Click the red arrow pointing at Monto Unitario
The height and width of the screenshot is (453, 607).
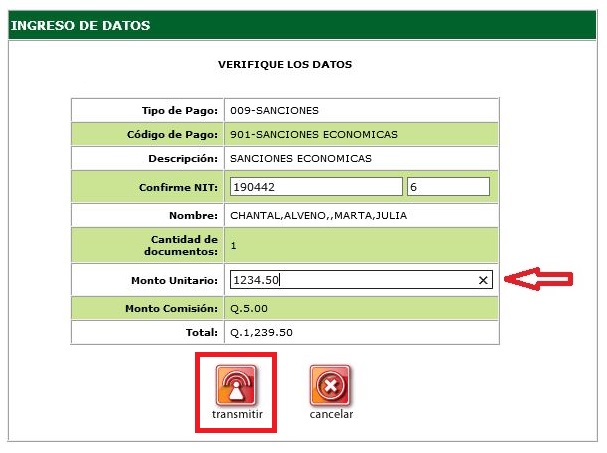click(539, 280)
